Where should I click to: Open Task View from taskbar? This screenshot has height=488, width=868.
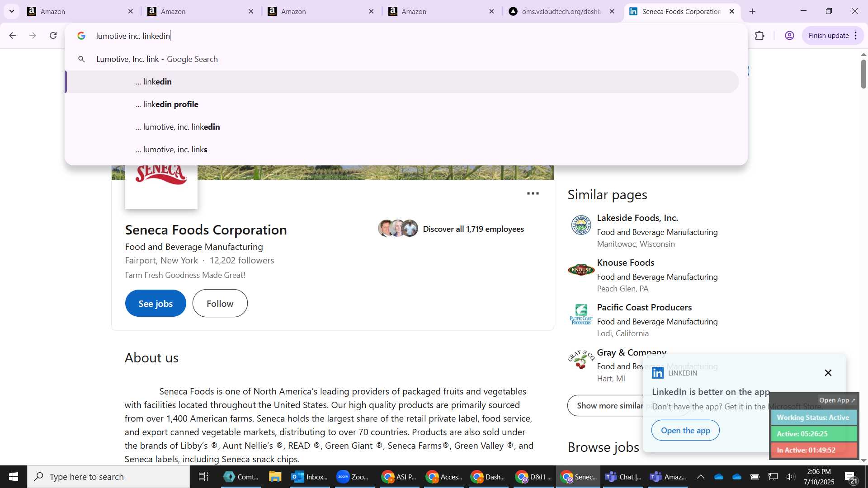[203, 477]
